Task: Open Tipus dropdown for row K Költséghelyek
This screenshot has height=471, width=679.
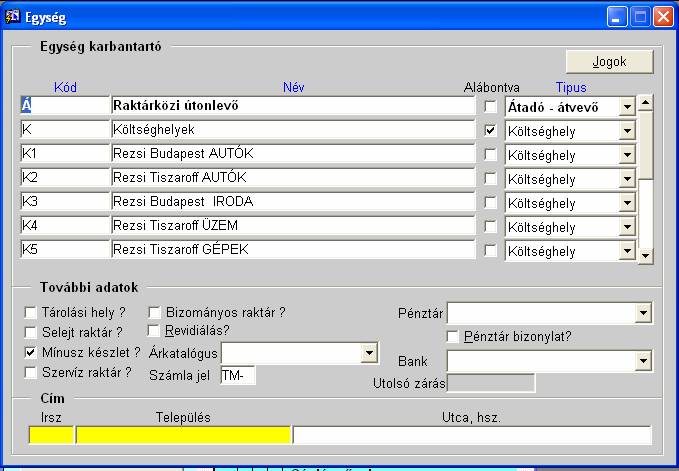Action: pos(627,131)
